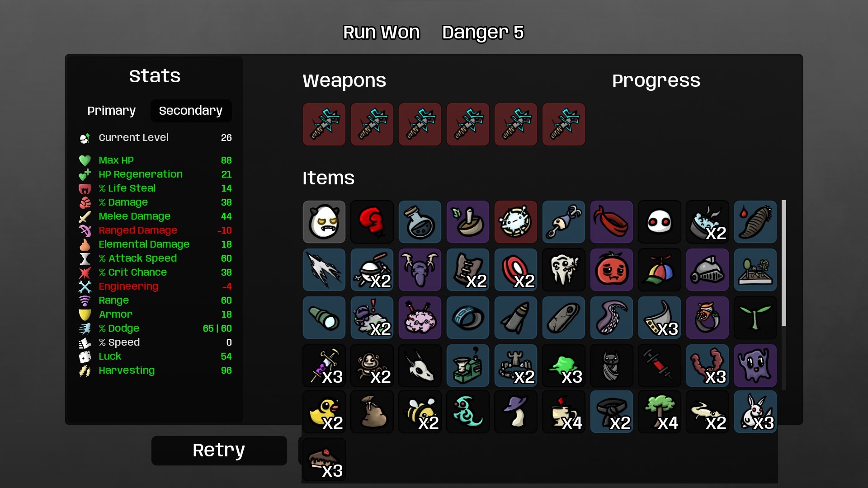Click the pink brain item
The width and height of the screenshot is (868, 488).
(x=420, y=318)
